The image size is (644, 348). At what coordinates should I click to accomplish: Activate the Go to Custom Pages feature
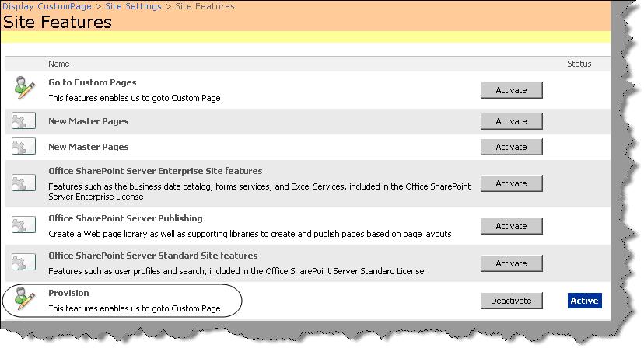pos(511,90)
